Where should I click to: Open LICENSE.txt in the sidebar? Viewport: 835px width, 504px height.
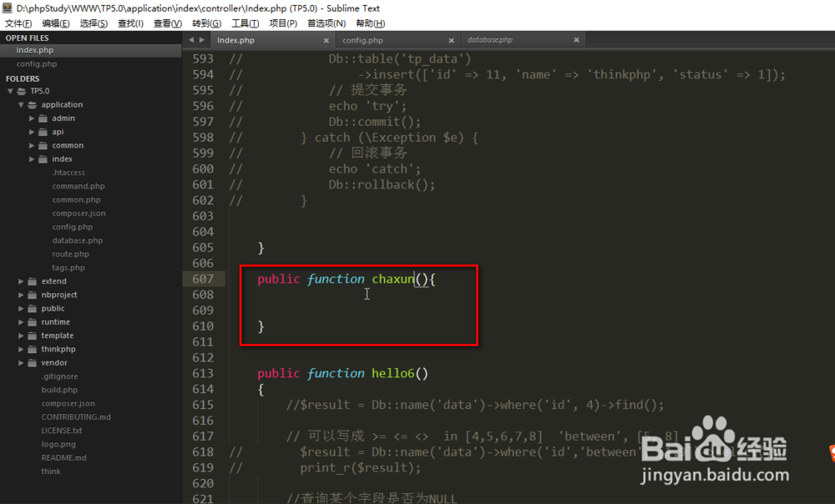[x=62, y=431]
